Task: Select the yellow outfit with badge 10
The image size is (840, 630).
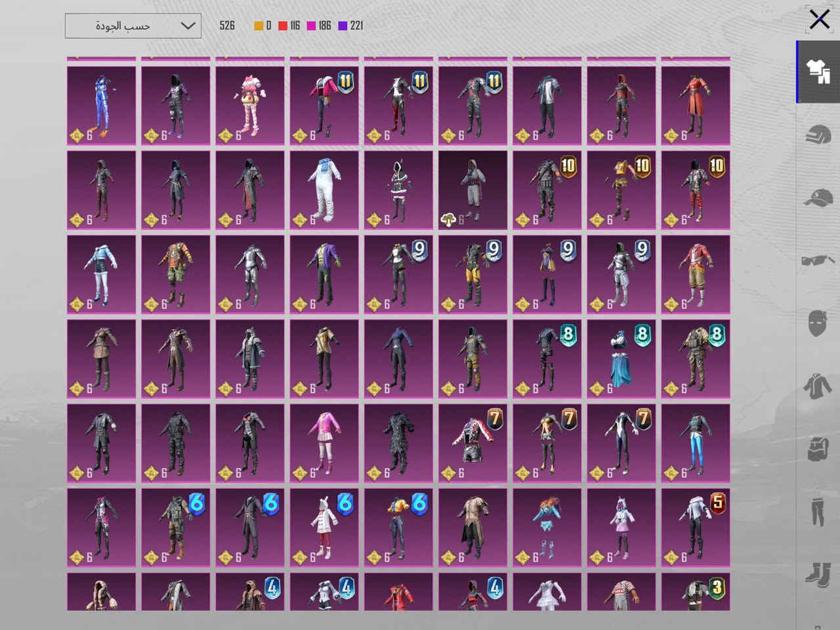Action: (621, 190)
